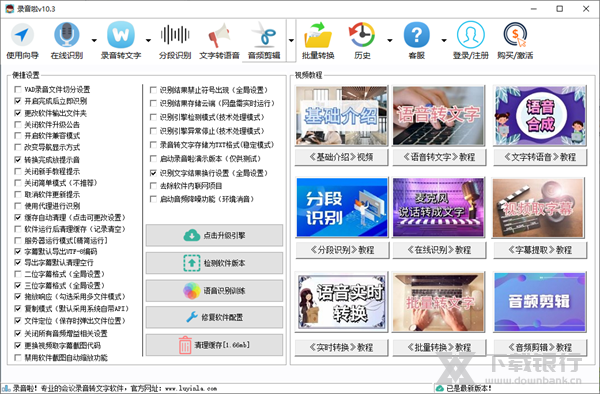
Task: Enable 禁用软件截图自动缩放功能 checkbox
Action: (18, 358)
